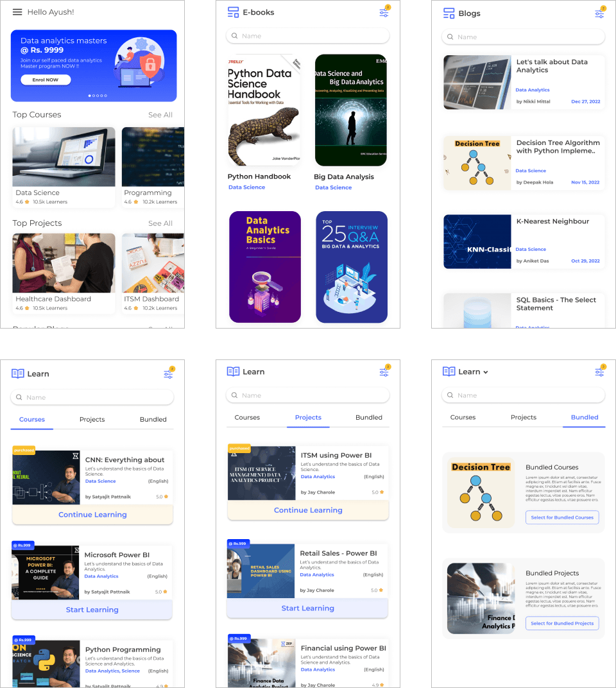Select Bundled tab on first Learn screen
Viewport: 616px width, 688px height.
pos(153,420)
